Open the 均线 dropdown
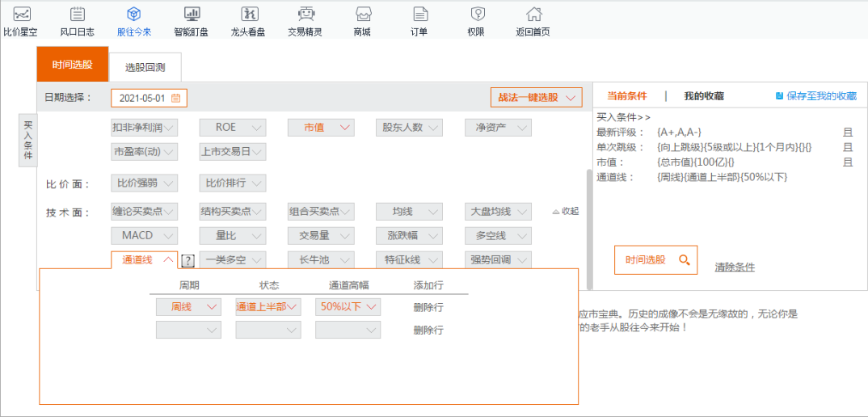The height and width of the screenshot is (417, 868). coord(409,212)
